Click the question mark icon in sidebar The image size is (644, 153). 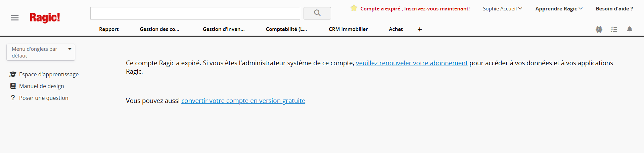coord(13,98)
